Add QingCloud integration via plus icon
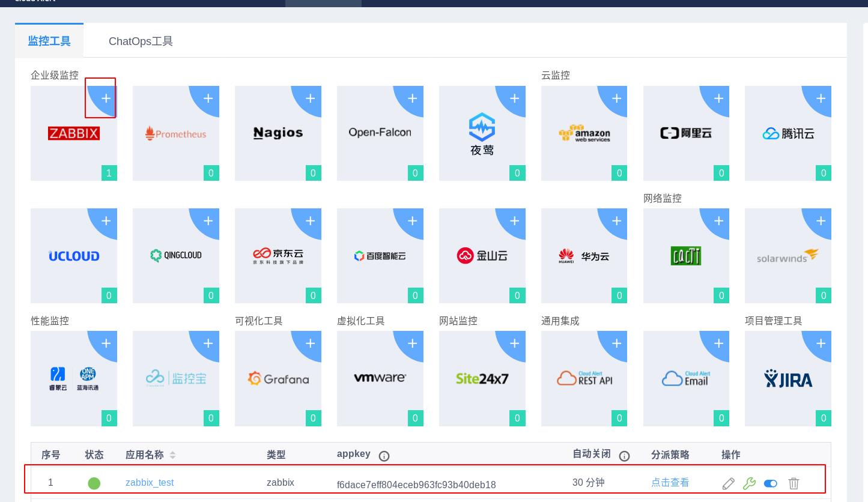 click(208, 220)
